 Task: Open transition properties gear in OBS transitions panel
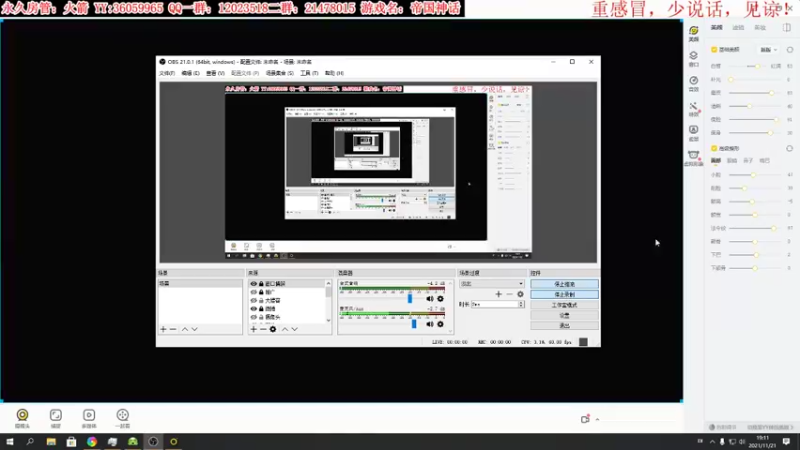tap(520, 294)
